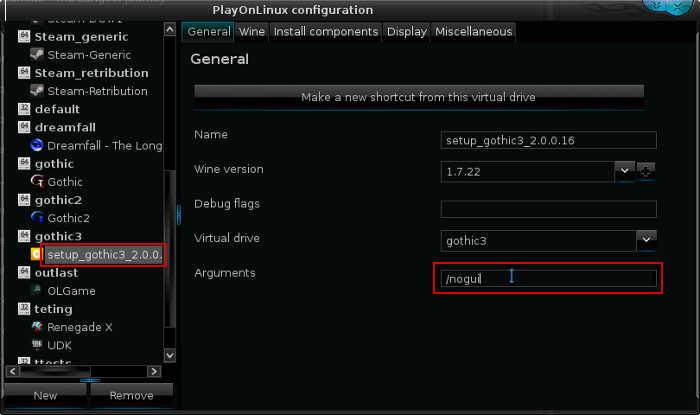This screenshot has height=415, width=700.
Task: Switch to the General tab
Action: (x=208, y=32)
